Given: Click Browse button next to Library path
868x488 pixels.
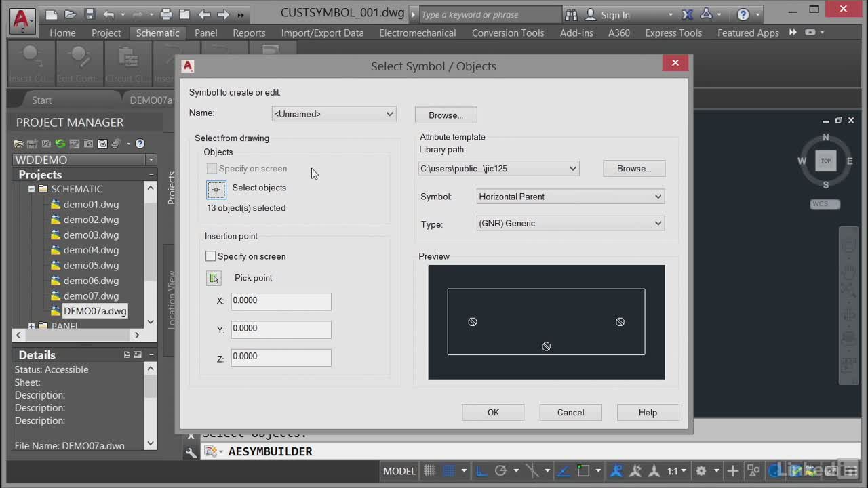Looking at the screenshot, I should (634, 169).
